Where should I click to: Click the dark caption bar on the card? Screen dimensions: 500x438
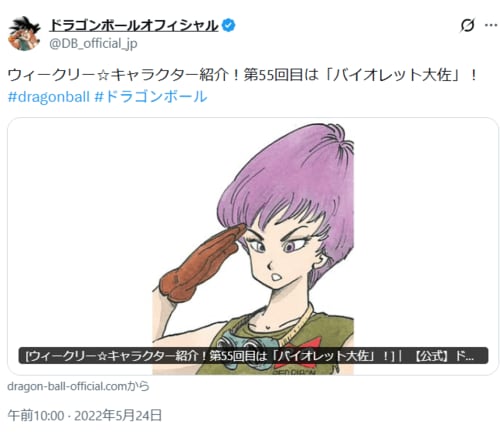click(253, 356)
